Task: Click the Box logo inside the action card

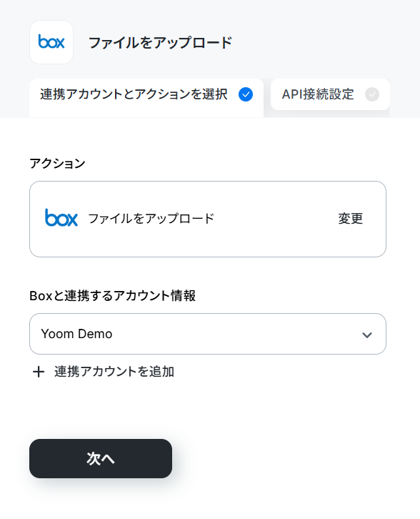Action: [61, 218]
